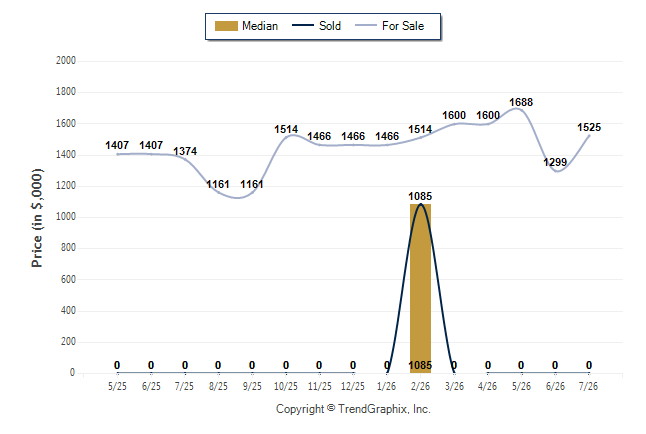This screenshot has width=646, height=434.
Task: Select the 1688 For Sale data point
Action: [521, 102]
